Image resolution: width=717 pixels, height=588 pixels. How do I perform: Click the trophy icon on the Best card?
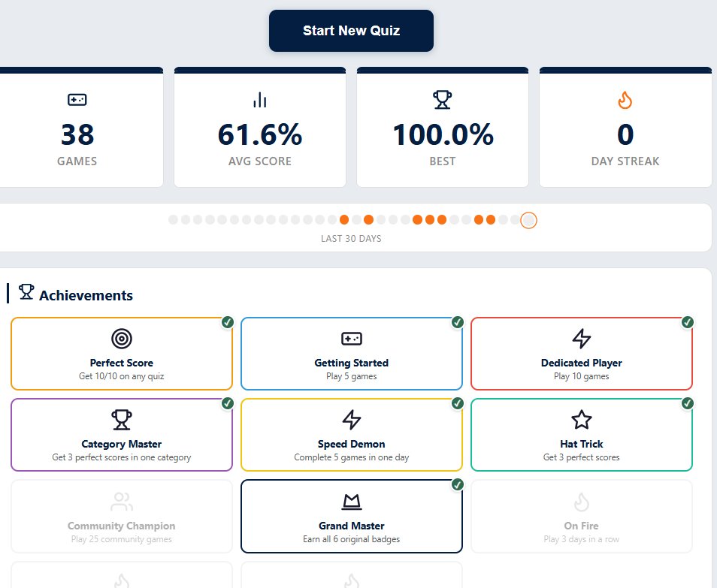pyautogui.click(x=443, y=98)
